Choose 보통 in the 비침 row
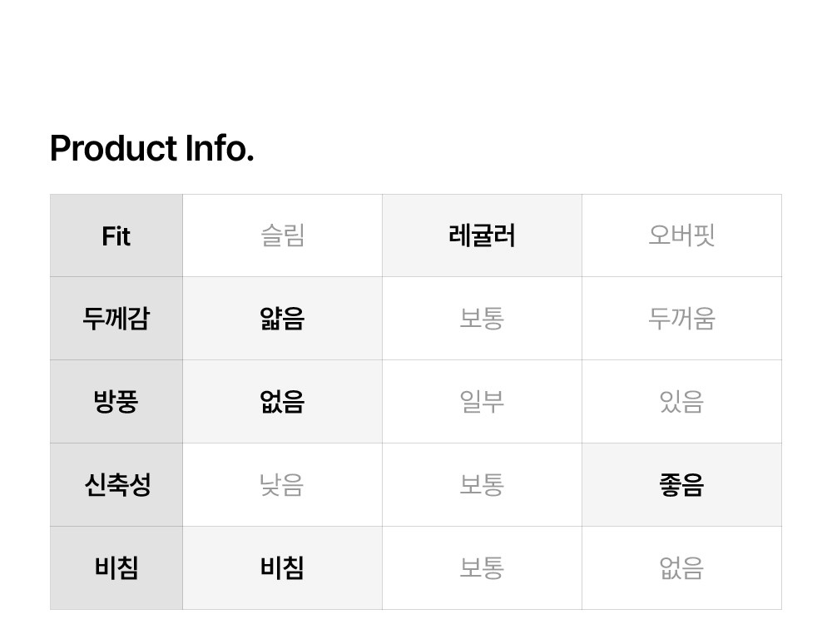This screenshot has width=832, height=644. click(482, 568)
